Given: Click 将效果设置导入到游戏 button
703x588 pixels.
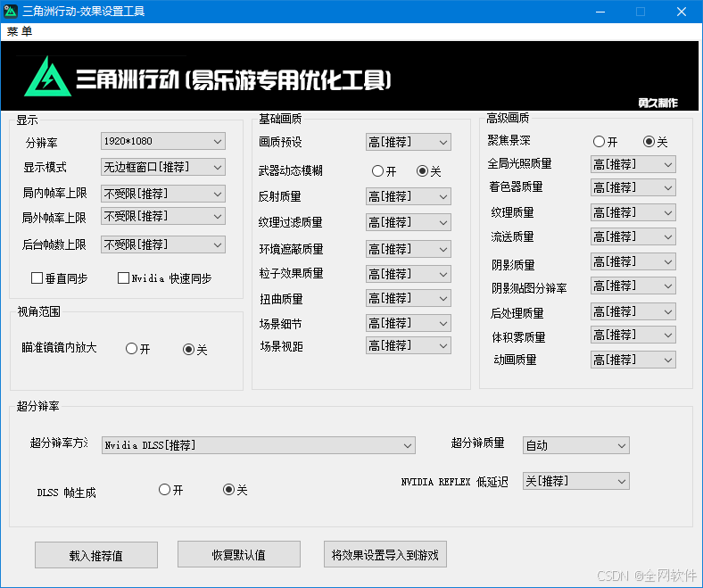Looking at the screenshot, I should [x=385, y=554].
